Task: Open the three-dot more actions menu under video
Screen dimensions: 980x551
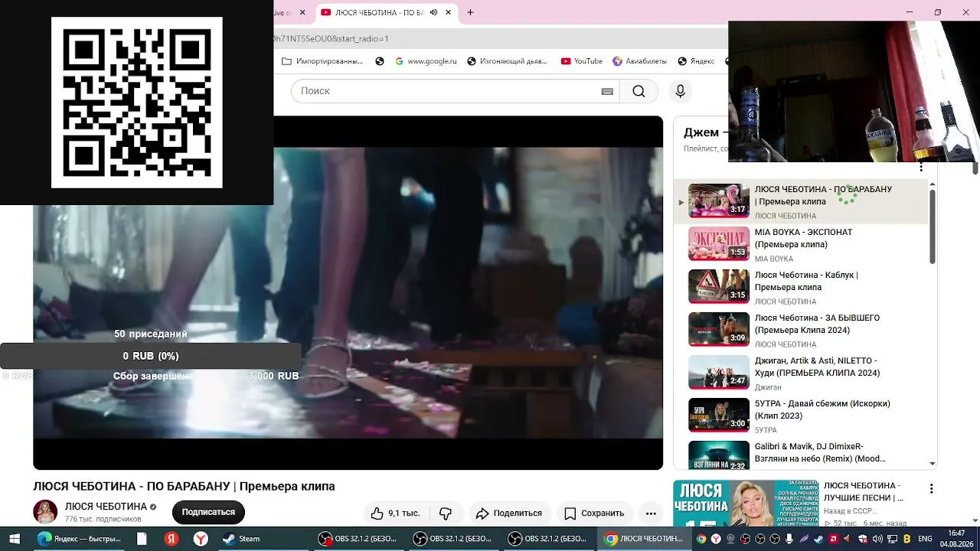Action: click(x=651, y=513)
